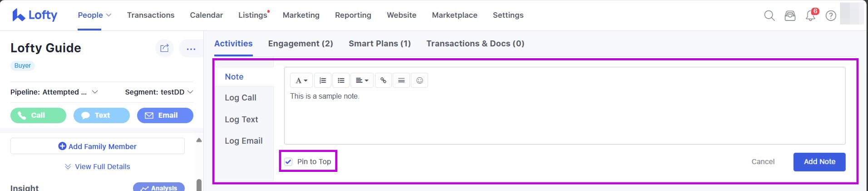Open View Full Details link

[102, 166]
